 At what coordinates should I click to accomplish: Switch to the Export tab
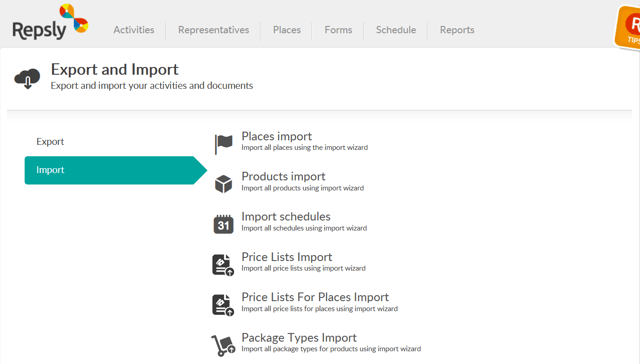(50, 142)
